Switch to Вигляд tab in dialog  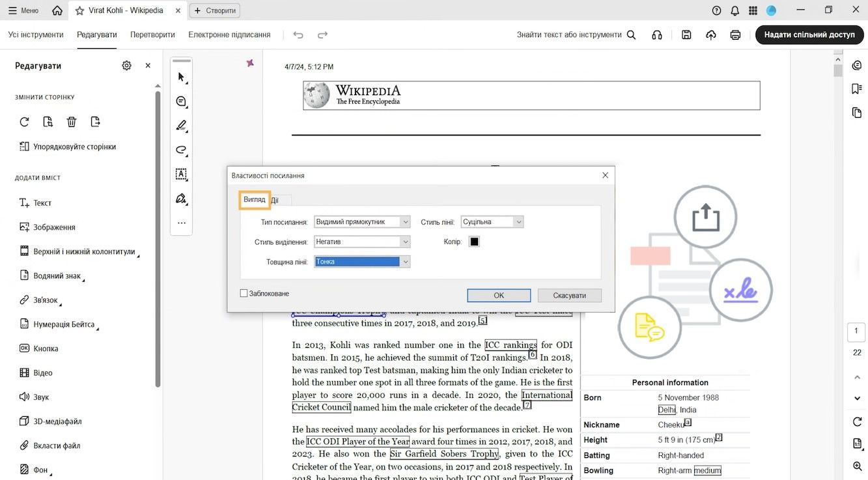click(255, 199)
